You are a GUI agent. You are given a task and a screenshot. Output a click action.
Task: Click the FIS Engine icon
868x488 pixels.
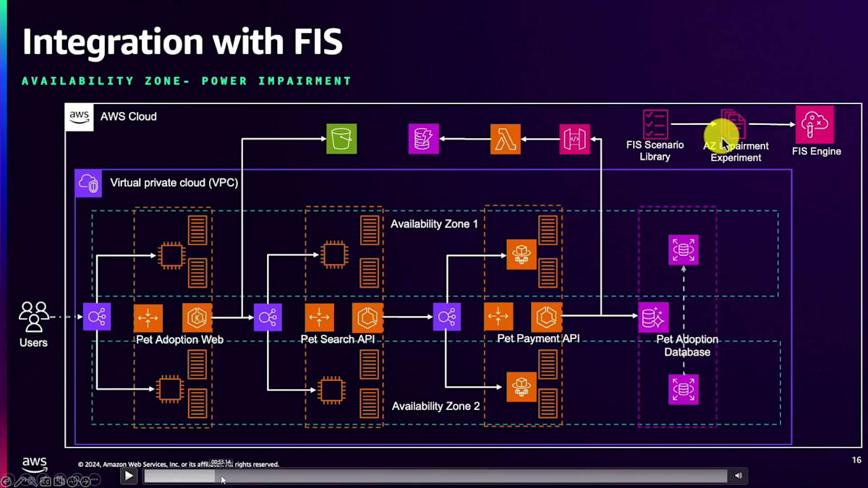pyautogui.click(x=814, y=124)
